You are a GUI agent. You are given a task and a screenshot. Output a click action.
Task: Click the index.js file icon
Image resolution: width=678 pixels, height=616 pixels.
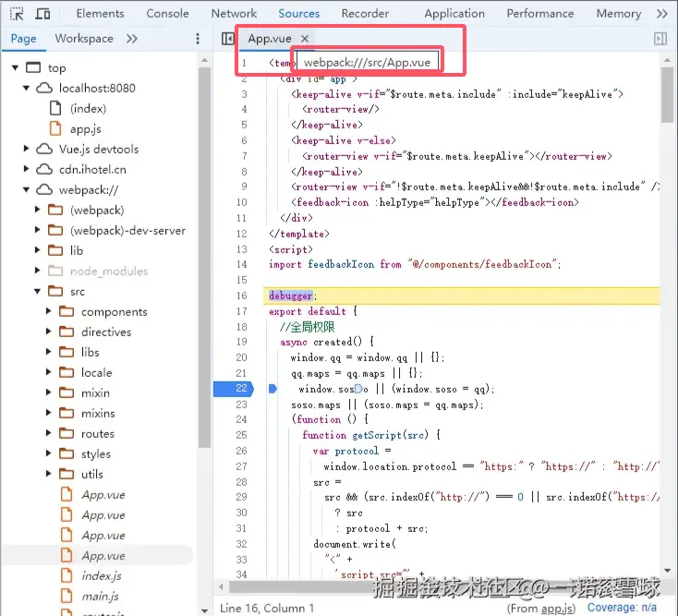pos(67,575)
